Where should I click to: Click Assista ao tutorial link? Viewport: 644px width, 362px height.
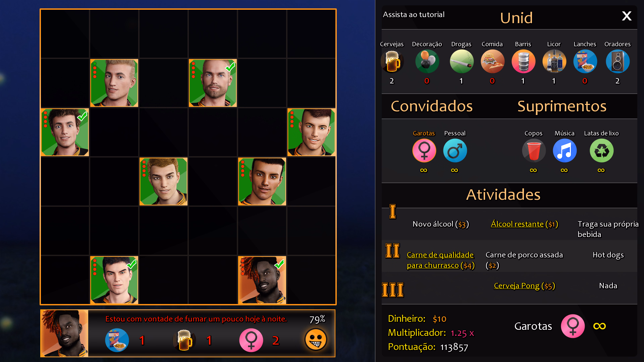(414, 14)
